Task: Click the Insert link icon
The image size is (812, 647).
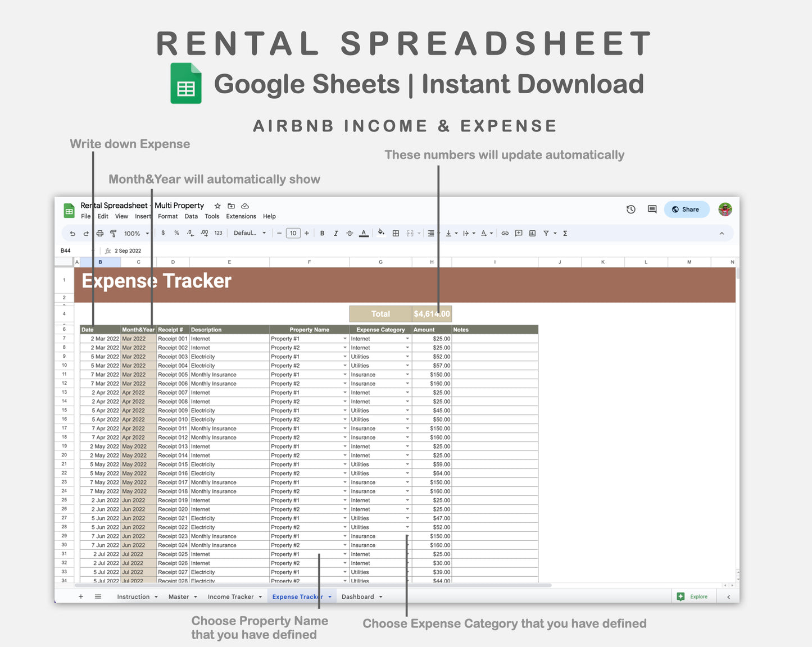Action: coord(504,233)
